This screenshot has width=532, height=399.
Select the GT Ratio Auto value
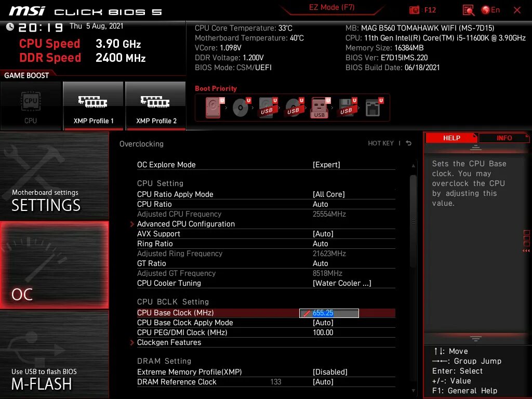[x=320, y=263]
